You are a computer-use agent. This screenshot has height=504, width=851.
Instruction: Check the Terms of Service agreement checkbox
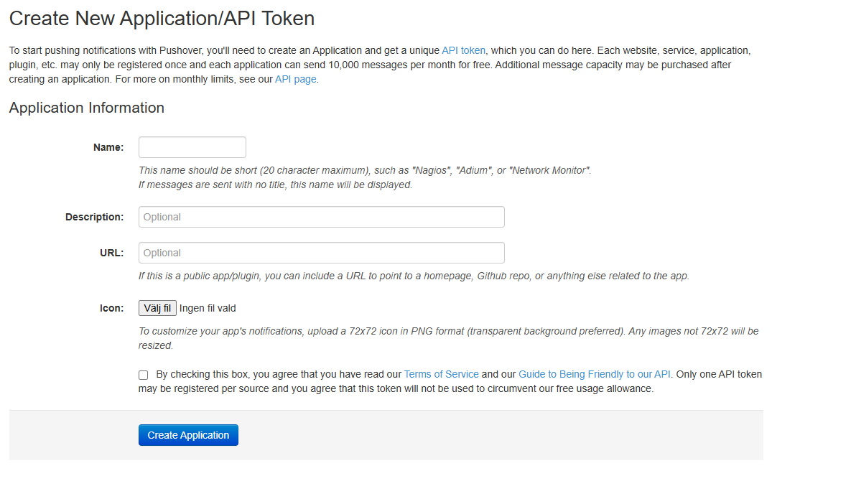[144, 375]
